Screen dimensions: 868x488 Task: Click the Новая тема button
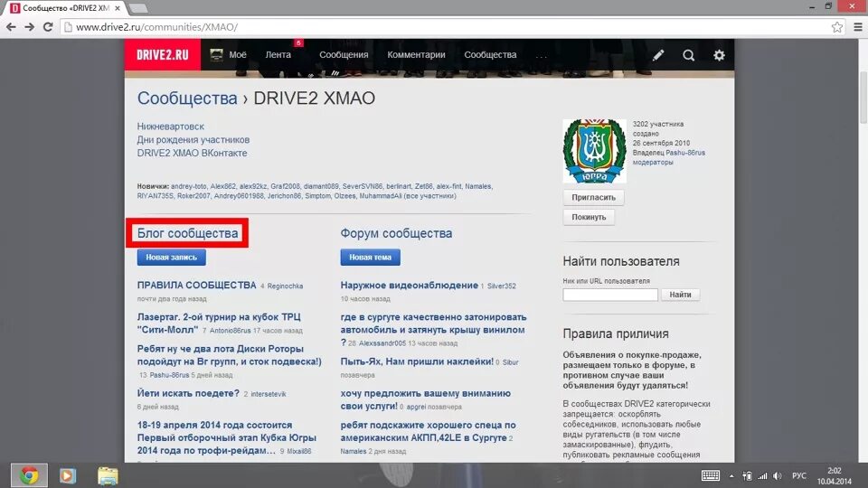[x=371, y=258]
